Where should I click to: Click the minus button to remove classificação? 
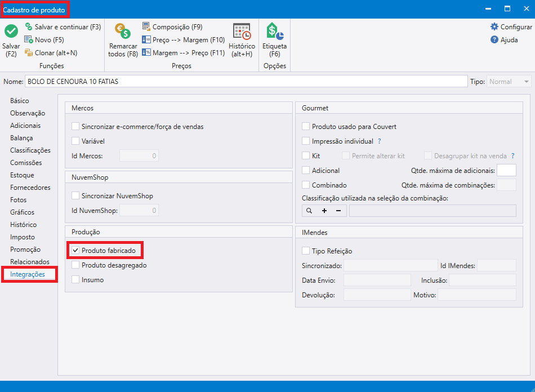point(338,211)
